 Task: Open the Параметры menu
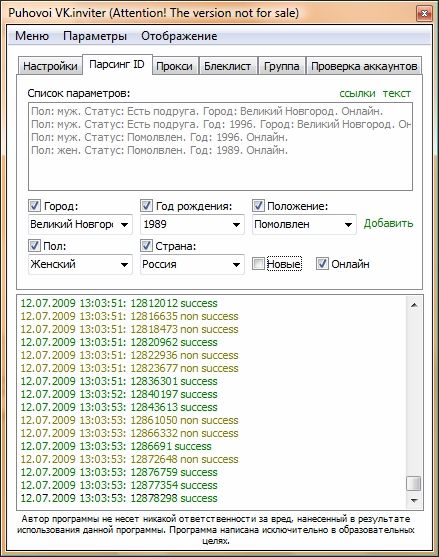95,36
